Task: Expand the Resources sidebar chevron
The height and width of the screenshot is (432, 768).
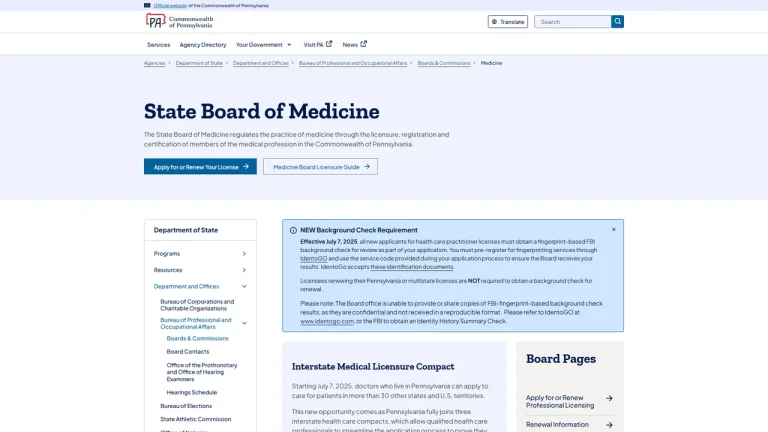Action: coord(244,270)
